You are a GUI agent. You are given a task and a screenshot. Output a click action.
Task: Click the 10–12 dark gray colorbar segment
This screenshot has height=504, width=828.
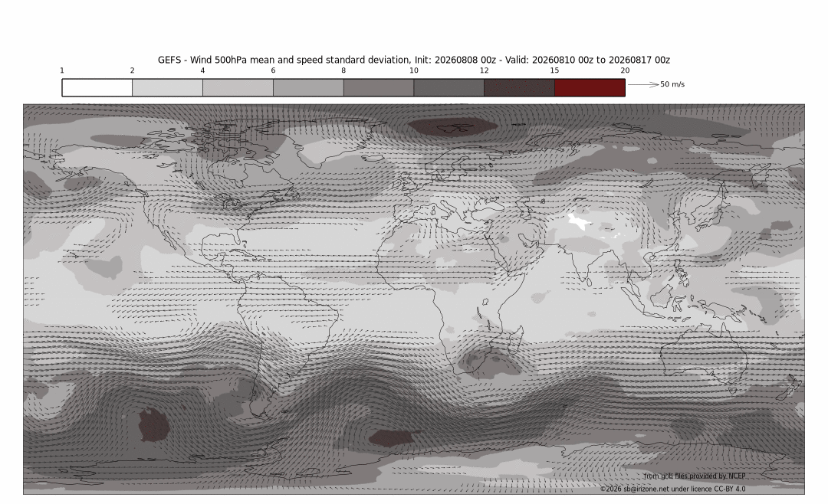point(449,87)
